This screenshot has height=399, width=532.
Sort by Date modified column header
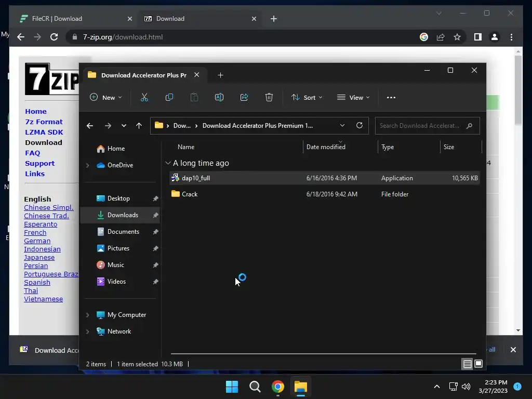click(x=326, y=147)
